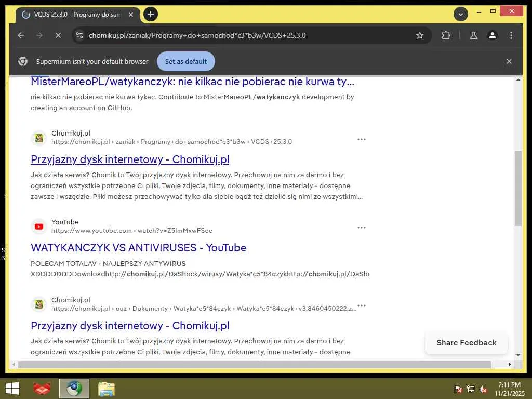Click the Action Center flag tray icon

[x=458, y=389]
